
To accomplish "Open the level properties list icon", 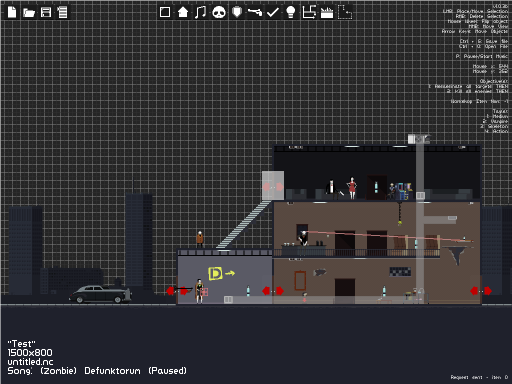I will coord(62,12).
